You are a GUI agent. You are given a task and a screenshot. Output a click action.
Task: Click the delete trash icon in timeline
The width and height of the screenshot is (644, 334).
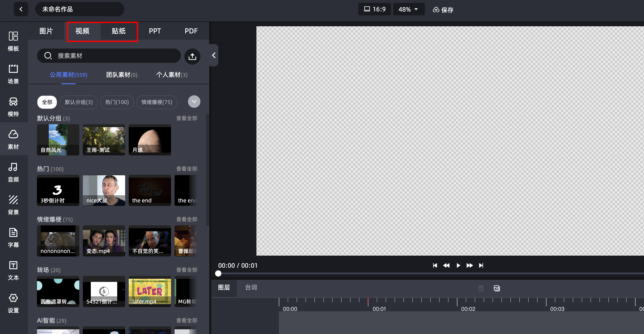click(x=481, y=288)
